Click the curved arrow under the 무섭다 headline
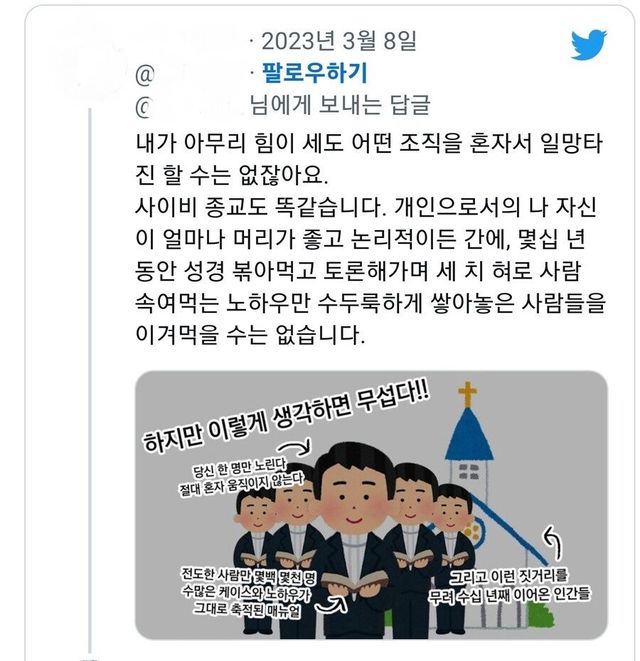The width and height of the screenshot is (640, 661). (x=296, y=448)
